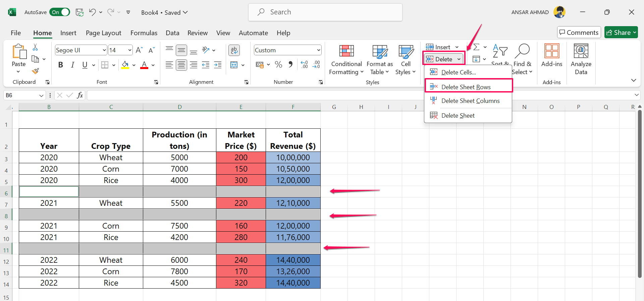This screenshot has height=301, width=644.
Task: Expand the Custom number format dropdown
Action: click(318, 50)
